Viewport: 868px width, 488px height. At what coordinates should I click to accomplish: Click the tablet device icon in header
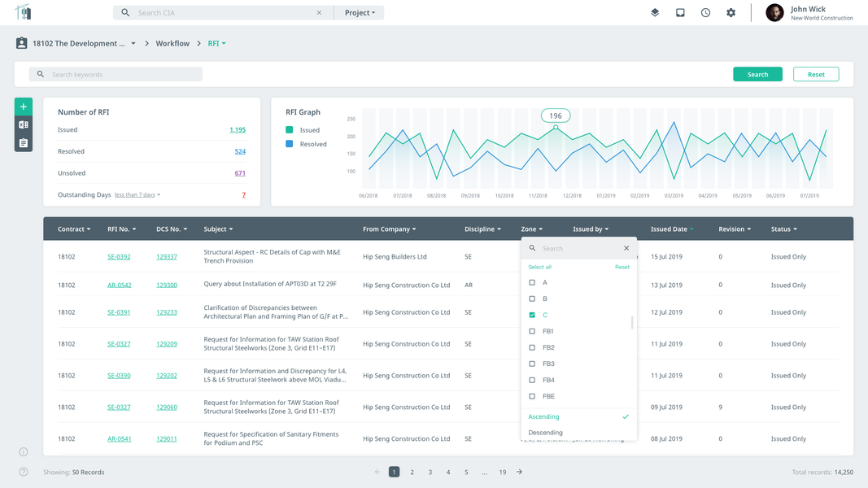coord(680,13)
